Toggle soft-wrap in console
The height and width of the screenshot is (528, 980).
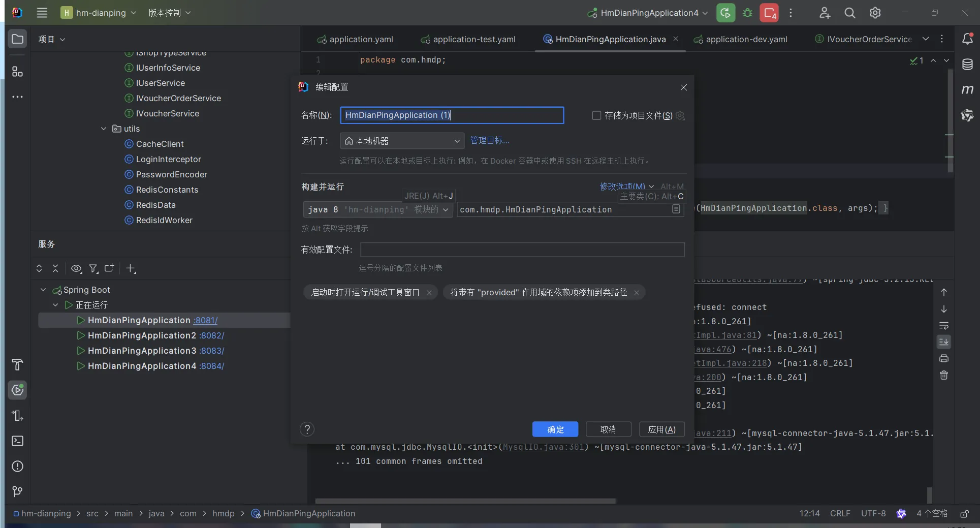click(x=944, y=325)
